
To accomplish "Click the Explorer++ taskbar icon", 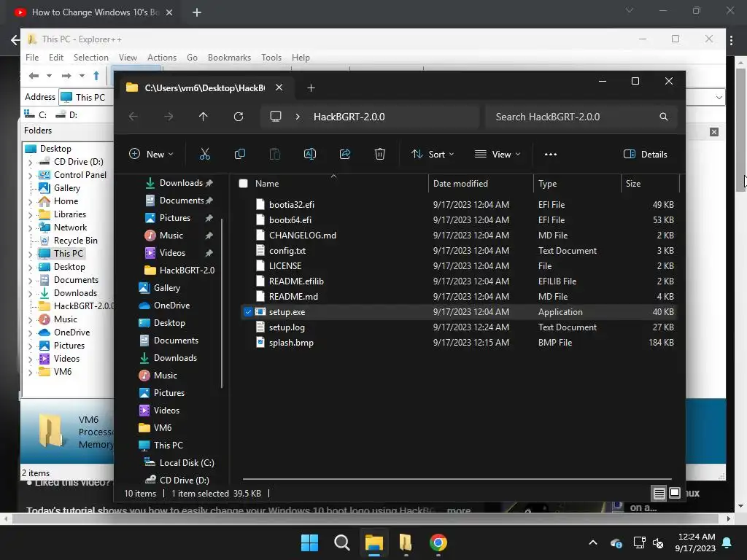I will pos(406,542).
